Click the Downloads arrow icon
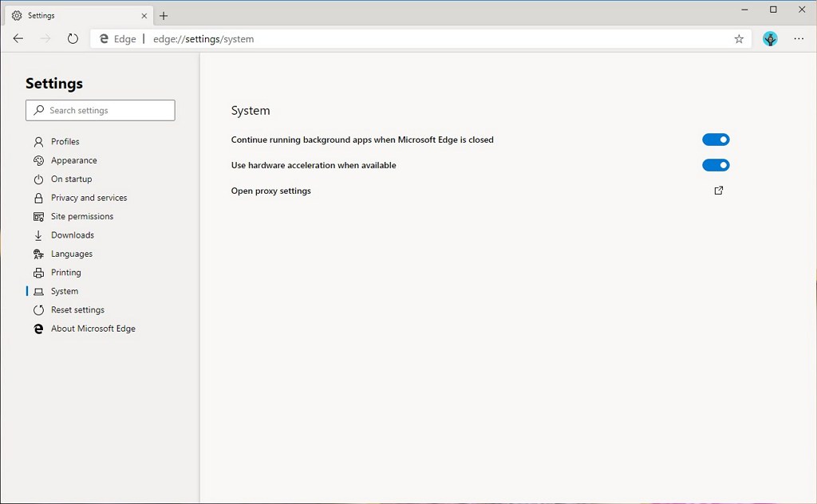Image resolution: width=817 pixels, height=504 pixels. [38, 235]
